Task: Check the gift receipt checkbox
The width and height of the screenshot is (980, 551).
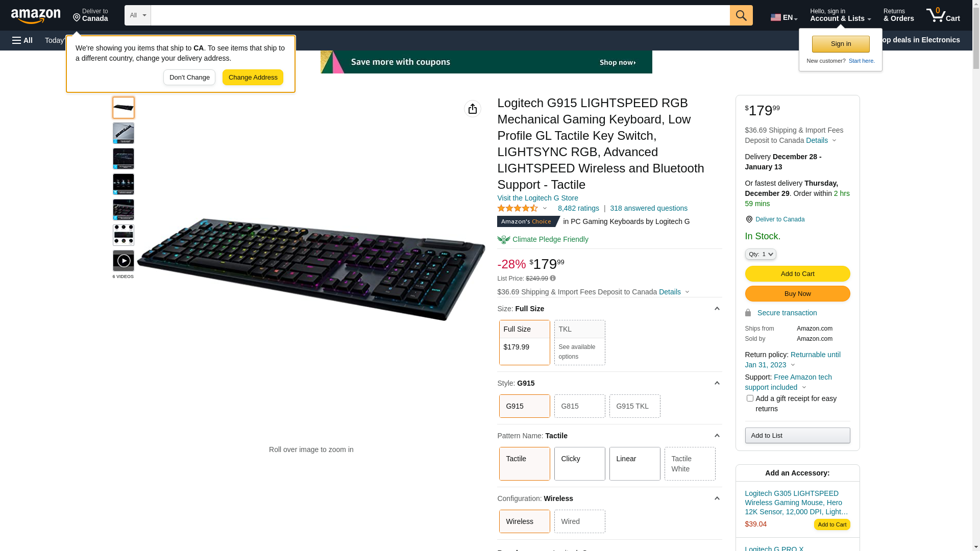Action: tap(750, 398)
